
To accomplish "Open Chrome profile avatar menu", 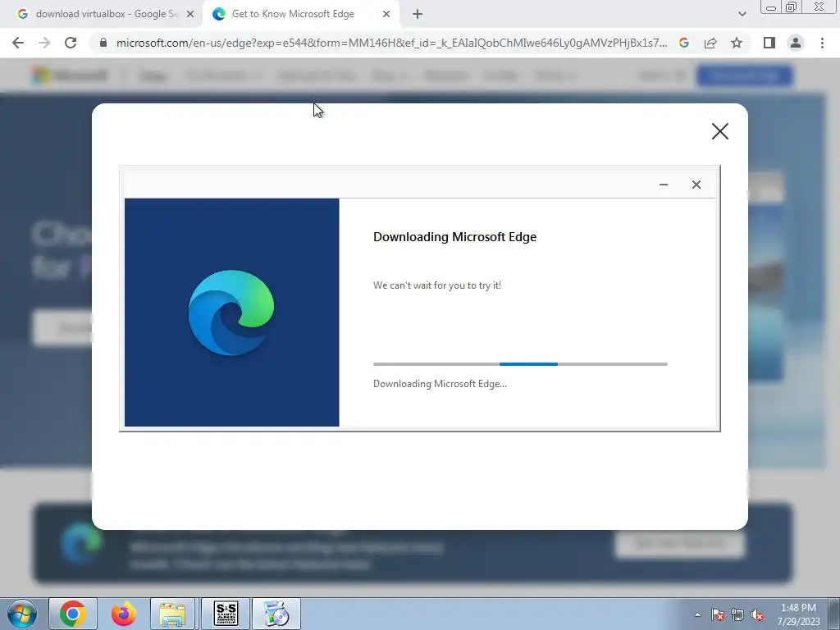I will (796, 43).
